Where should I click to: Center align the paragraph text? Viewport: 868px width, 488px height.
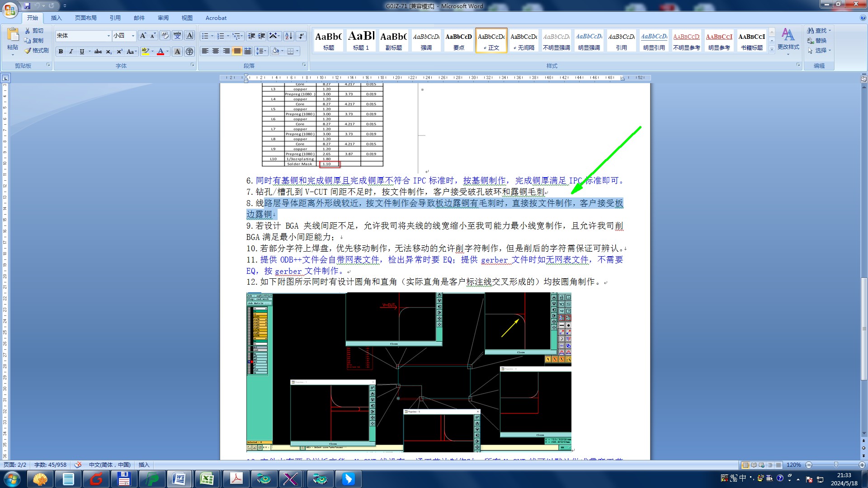pos(216,51)
